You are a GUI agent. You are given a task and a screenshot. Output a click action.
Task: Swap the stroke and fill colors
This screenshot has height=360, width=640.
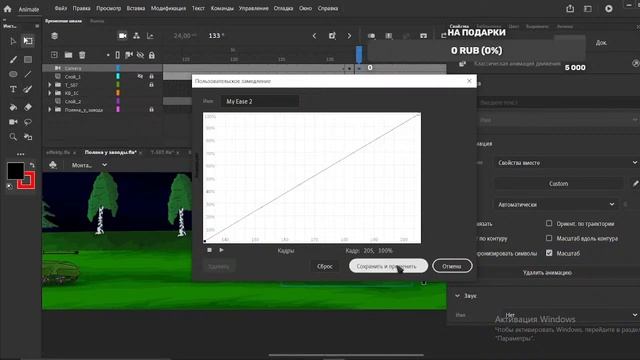point(32,165)
